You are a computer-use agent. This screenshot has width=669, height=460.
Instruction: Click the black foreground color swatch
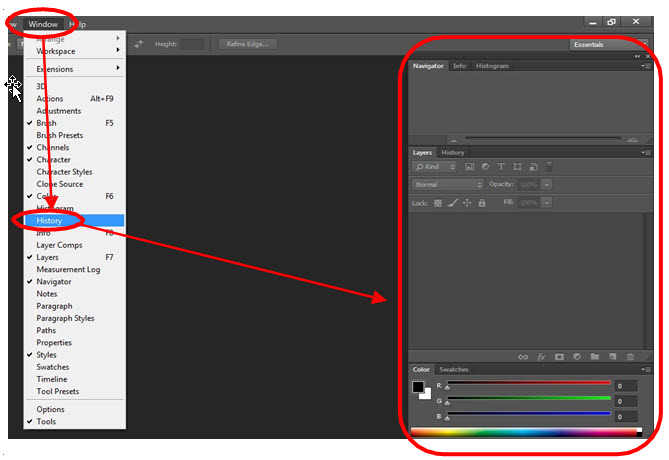419,387
